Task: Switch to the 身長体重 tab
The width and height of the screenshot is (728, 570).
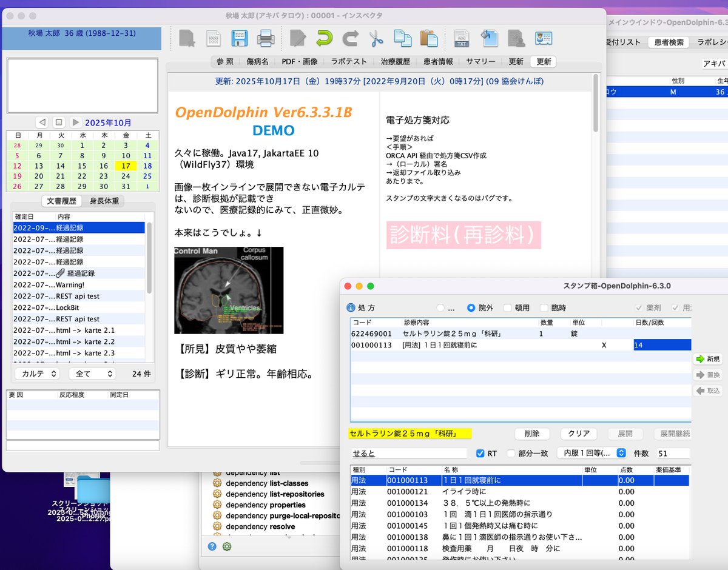Action: click(104, 201)
